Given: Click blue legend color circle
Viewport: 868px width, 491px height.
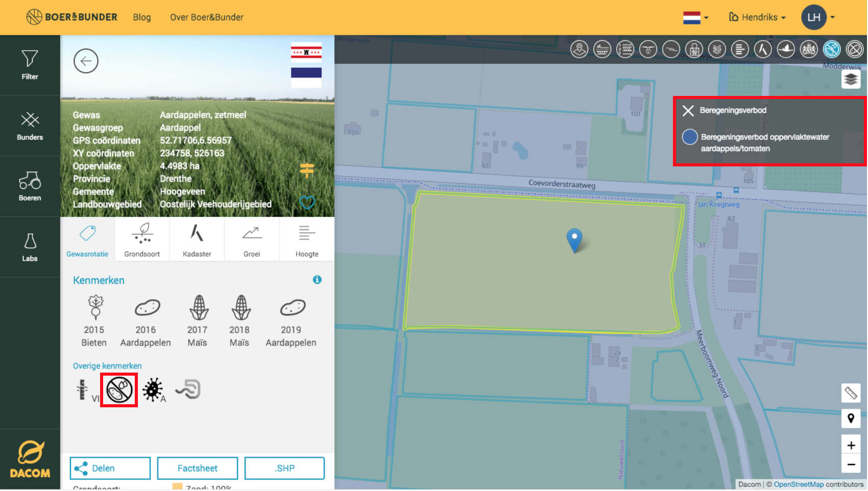Looking at the screenshot, I should click(x=690, y=137).
